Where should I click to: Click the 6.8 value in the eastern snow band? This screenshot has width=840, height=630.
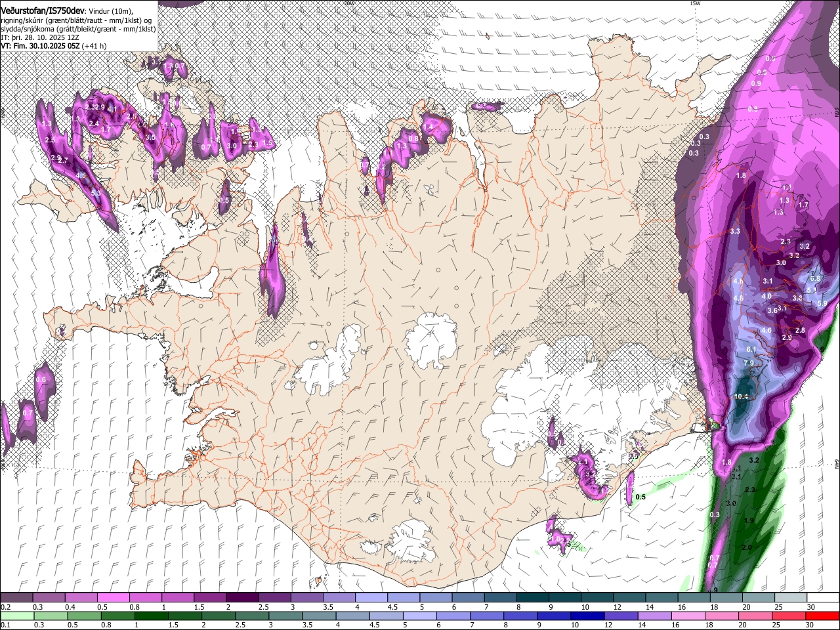(815, 278)
